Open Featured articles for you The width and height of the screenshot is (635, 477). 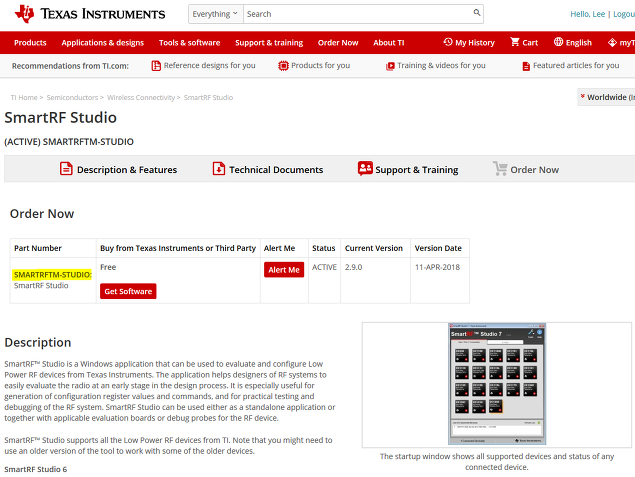[x=576, y=65]
